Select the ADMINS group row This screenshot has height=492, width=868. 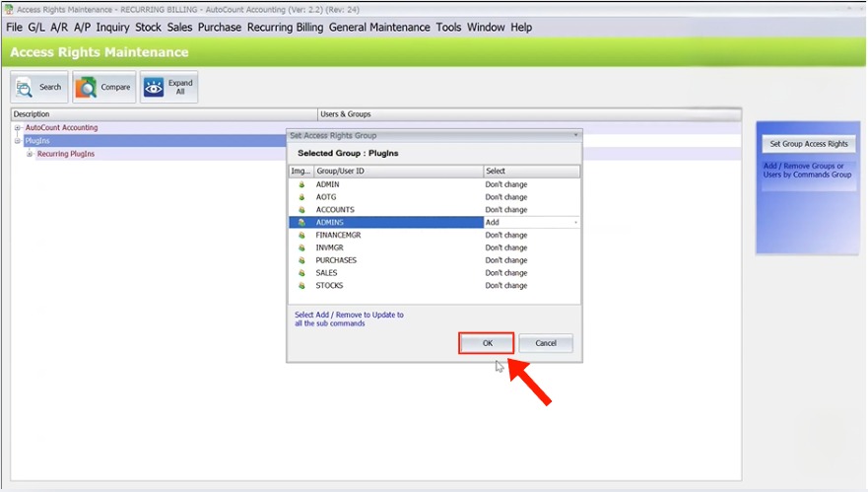(434, 222)
